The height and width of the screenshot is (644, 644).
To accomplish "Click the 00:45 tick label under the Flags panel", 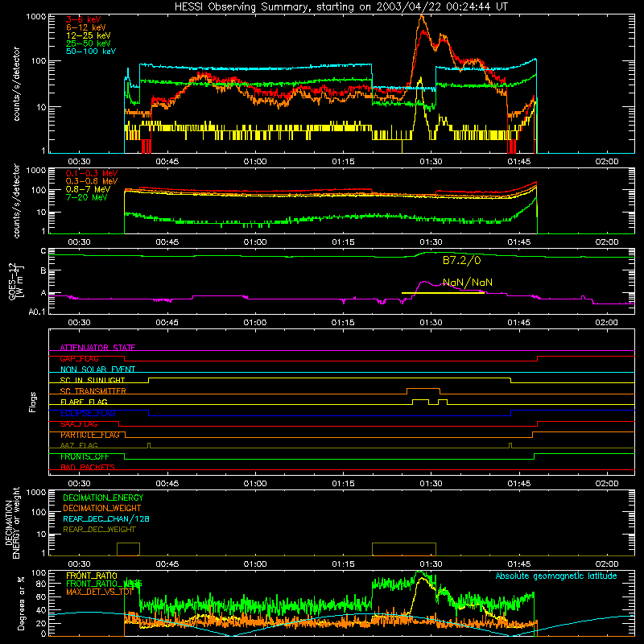I will point(167,484).
